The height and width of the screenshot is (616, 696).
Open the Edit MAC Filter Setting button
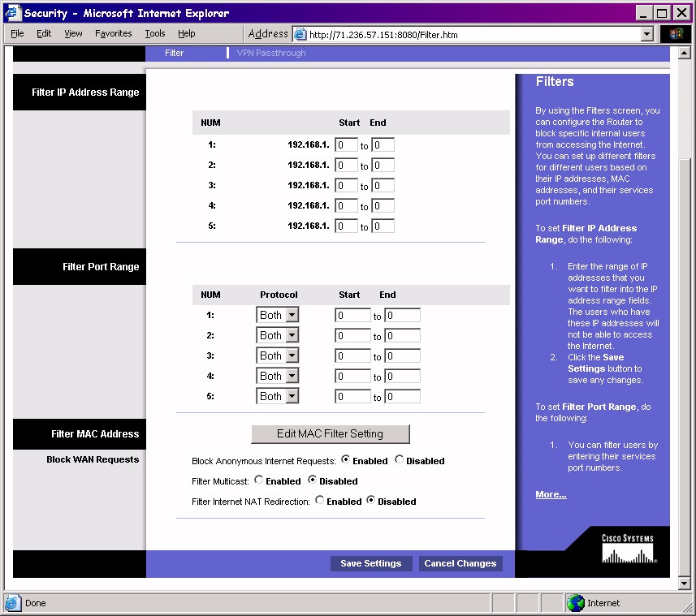pos(330,433)
